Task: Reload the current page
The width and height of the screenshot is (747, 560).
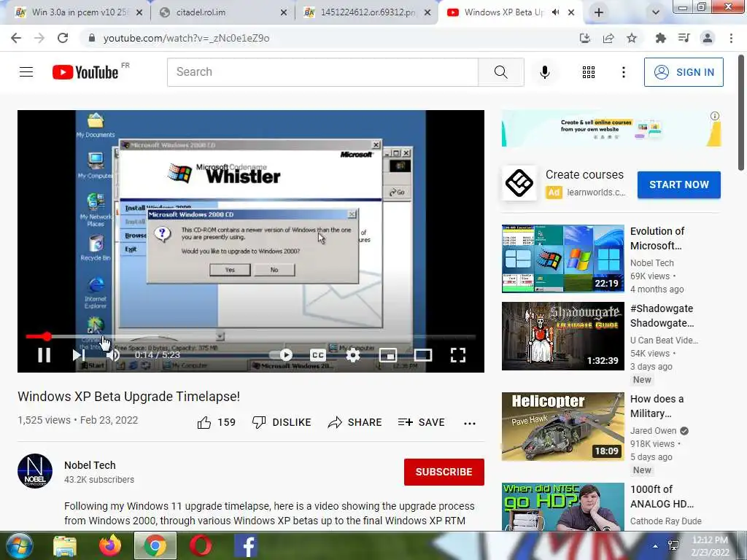Action: (x=63, y=38)
